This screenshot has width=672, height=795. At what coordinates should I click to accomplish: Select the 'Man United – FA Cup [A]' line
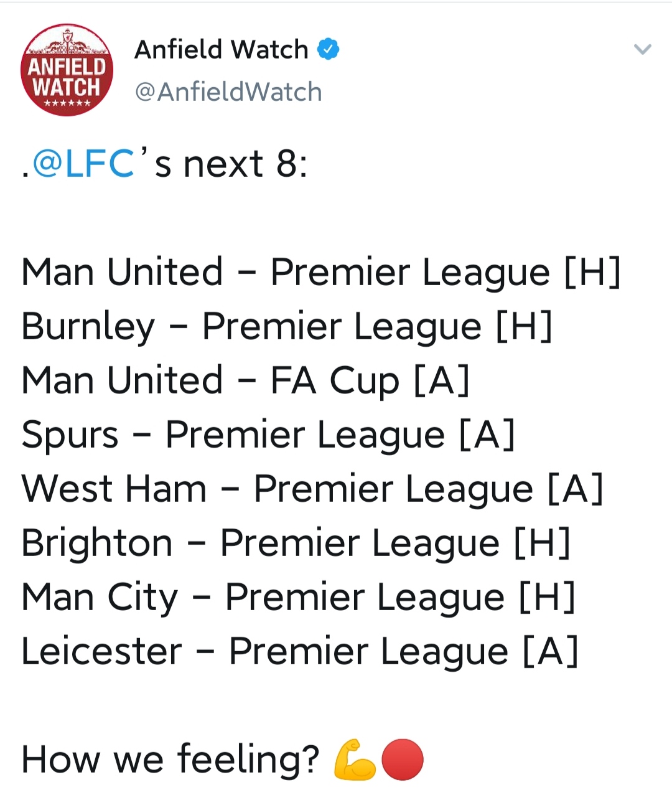point(245,381)
